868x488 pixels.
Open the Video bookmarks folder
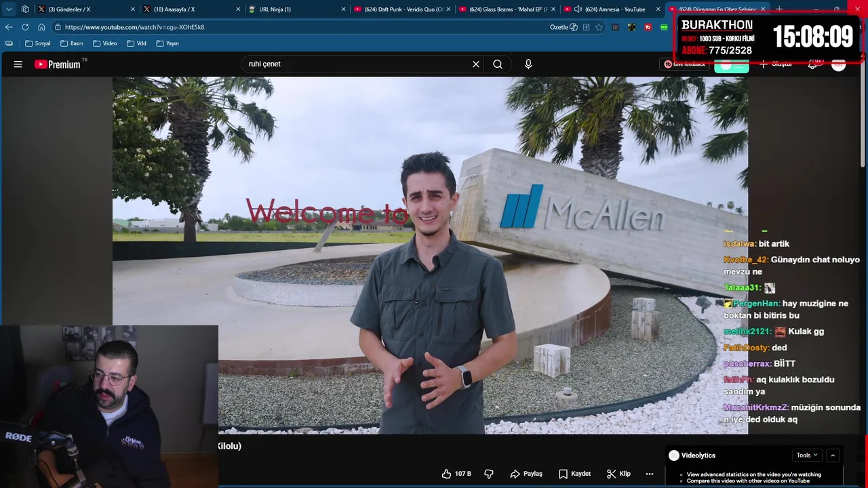click(105, 43)
